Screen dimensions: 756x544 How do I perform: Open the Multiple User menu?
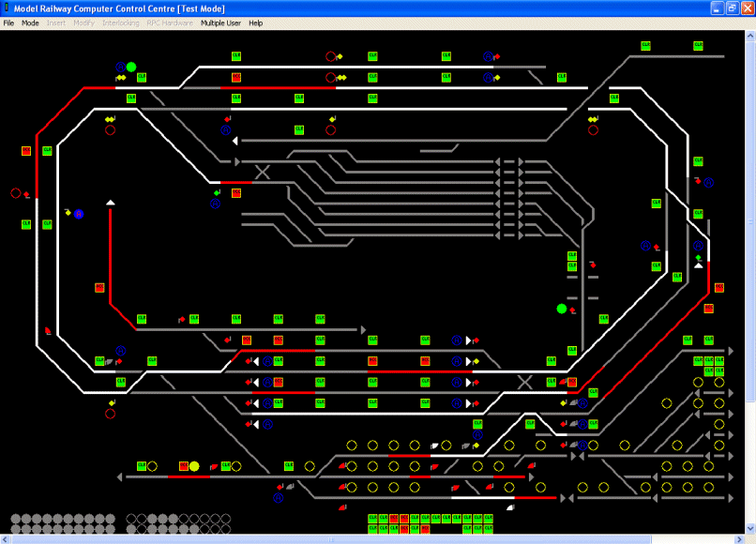(x=220, y=23)
